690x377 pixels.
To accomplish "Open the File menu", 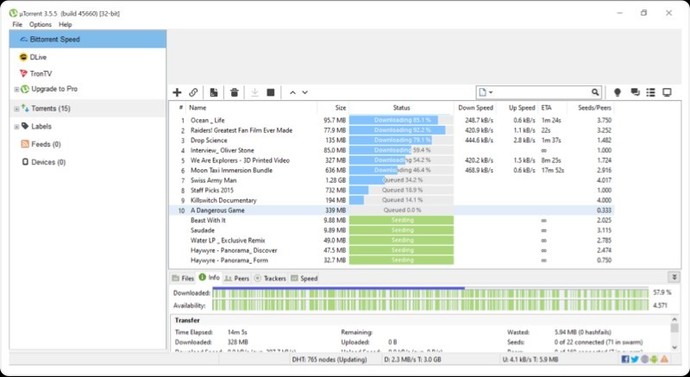I will [17, 25].
